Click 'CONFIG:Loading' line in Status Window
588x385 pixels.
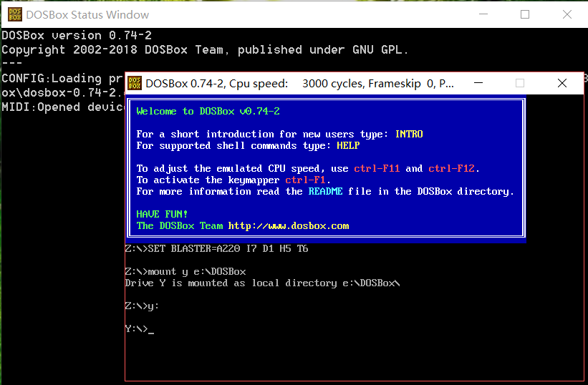click(62, 78)
